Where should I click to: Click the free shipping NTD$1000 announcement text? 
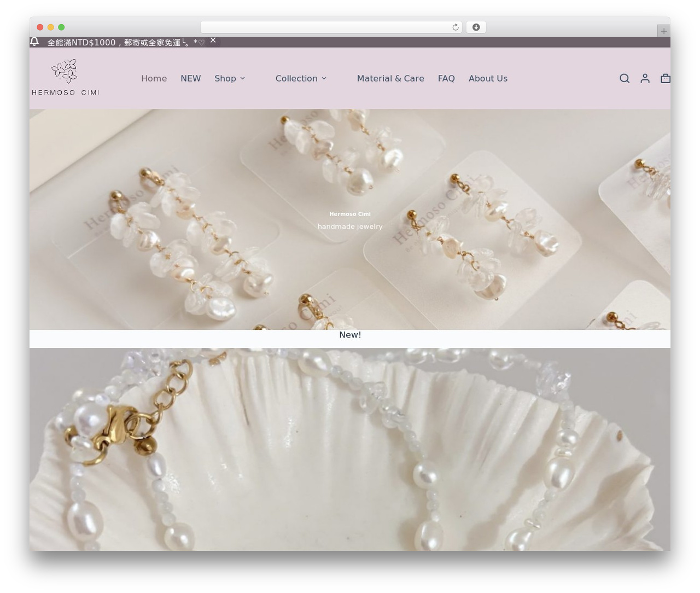(126, 42)
